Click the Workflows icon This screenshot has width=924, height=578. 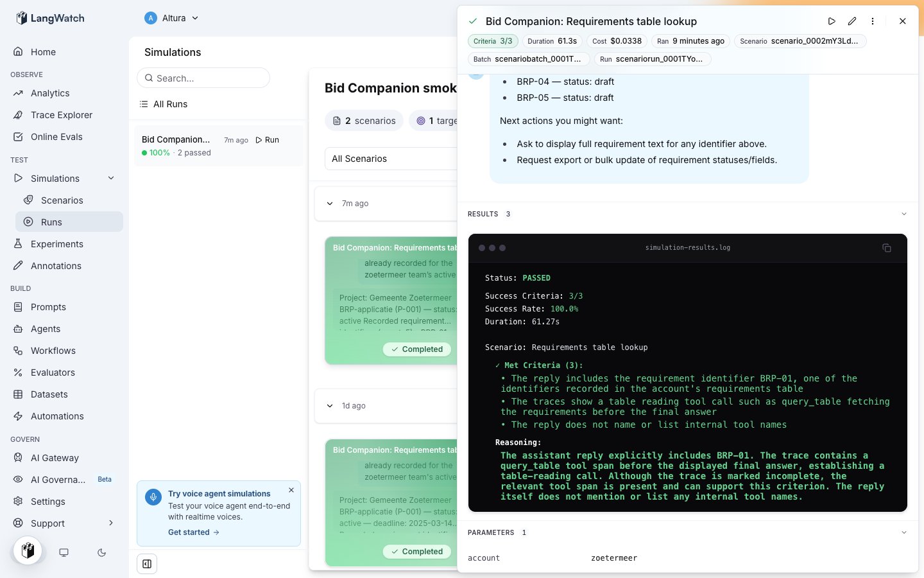(x=18, y=351)
